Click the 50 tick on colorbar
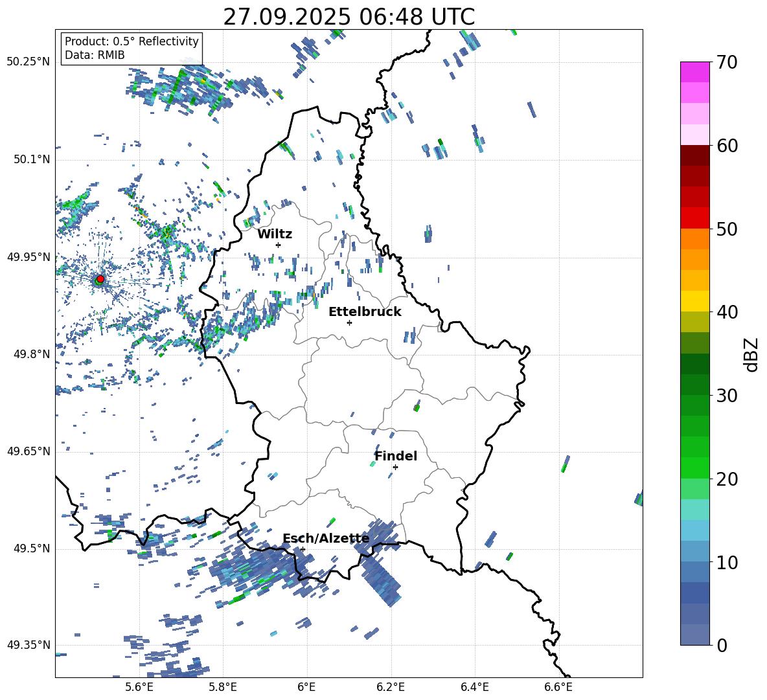 point(727,229)
